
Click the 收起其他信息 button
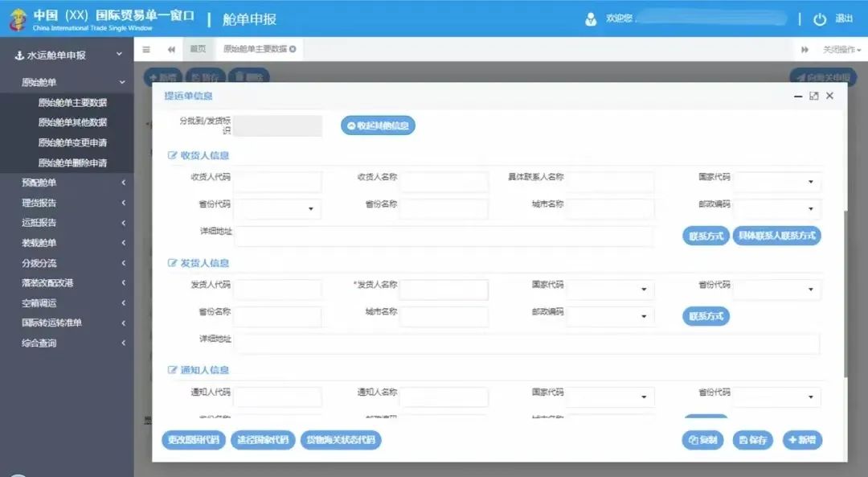pos(378,126)
